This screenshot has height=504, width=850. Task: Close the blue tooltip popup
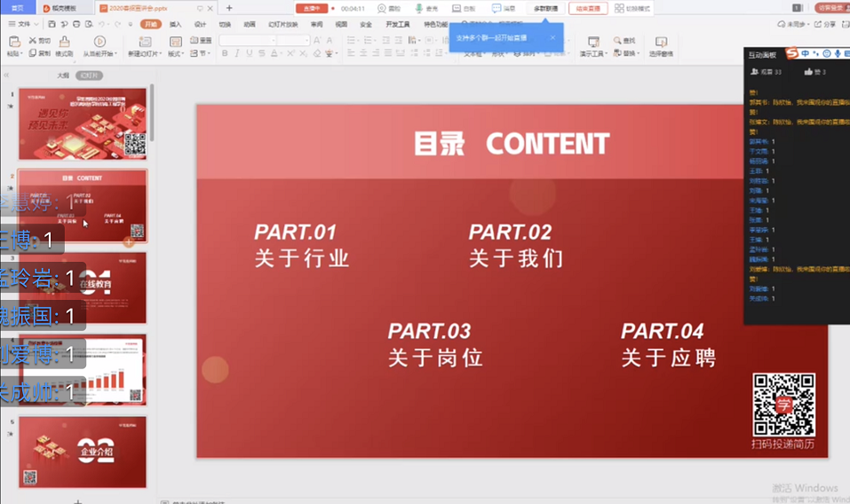pyautogui.click(x=552, y=37)
